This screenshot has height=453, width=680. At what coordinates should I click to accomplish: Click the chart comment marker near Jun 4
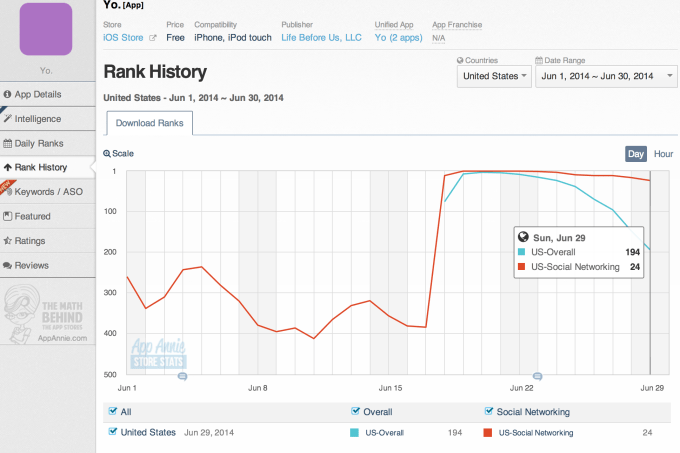183,376
